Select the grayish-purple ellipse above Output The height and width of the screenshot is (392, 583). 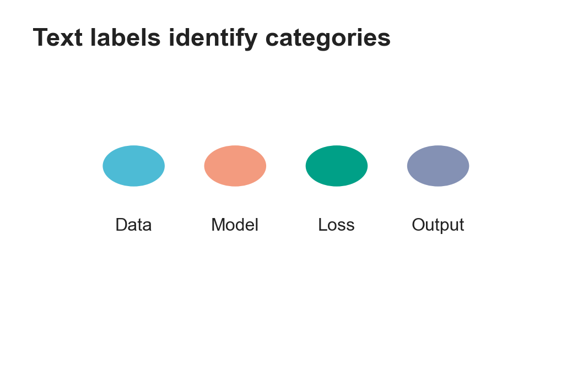[438, 166]
